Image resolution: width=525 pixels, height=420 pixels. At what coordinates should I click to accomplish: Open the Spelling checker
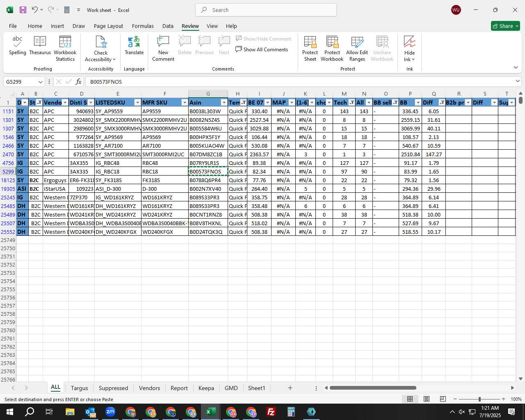pyautogui.click(x=18, y=46)
